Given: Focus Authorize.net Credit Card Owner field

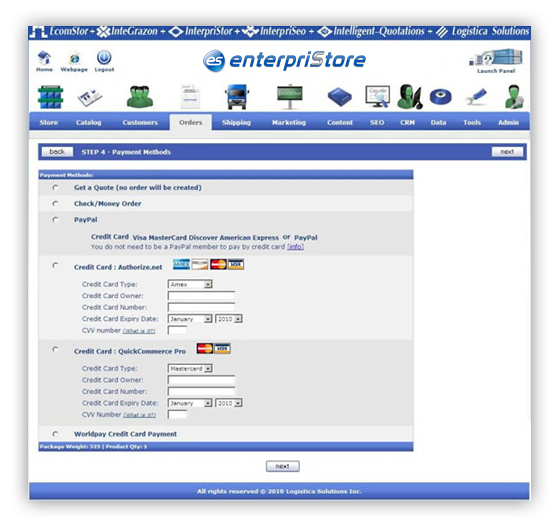Looking at the screenshot, I should 201,296.
